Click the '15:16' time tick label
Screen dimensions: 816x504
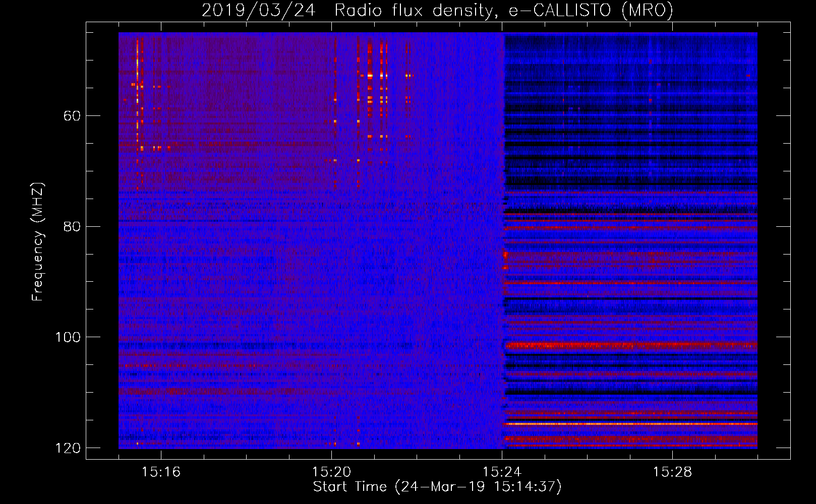pos(161,472)
